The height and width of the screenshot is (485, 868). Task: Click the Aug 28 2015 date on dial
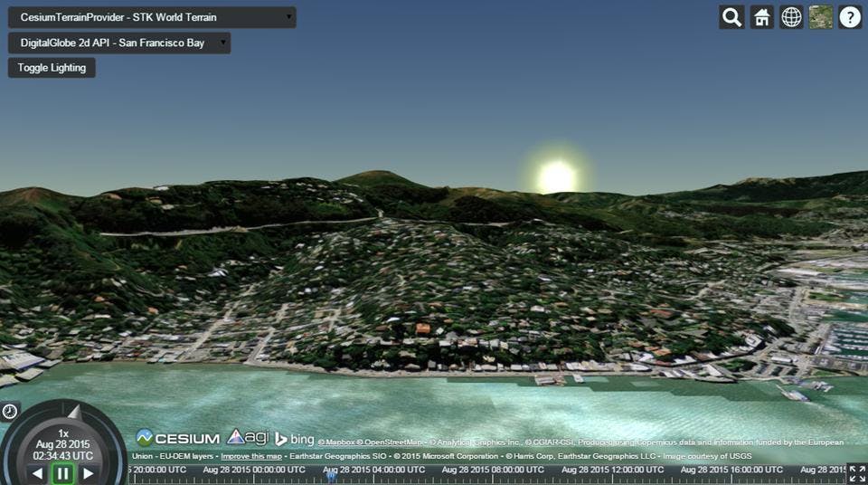62,444
